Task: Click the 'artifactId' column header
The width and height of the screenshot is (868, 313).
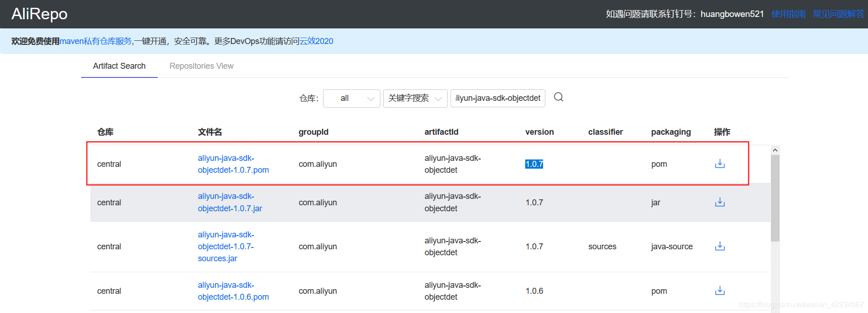Action: [x=441, y=132]
